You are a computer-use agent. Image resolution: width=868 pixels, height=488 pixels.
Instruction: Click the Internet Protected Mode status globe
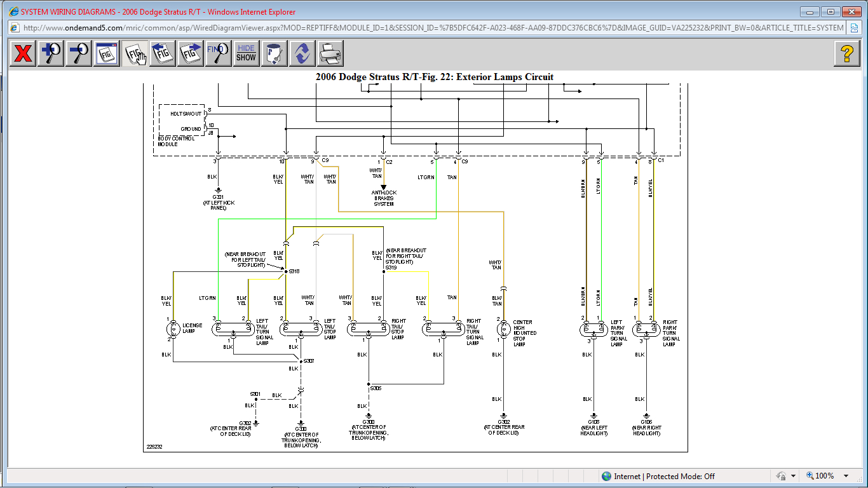click(x=607, y=476)
